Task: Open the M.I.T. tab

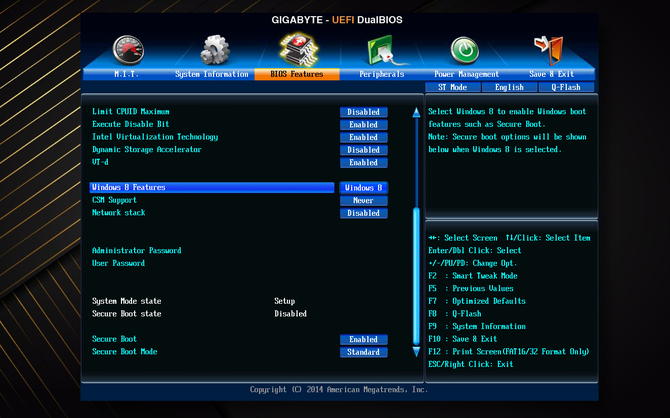Action: click(x=126, y=74)
